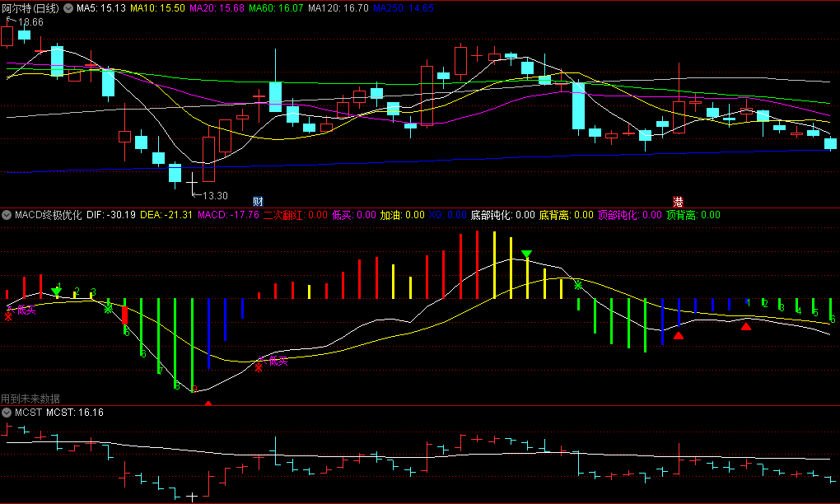Viewport: 840px width, 504px height.
Task: Select the MACD: -17.76 value
Action: coord(228,215)
